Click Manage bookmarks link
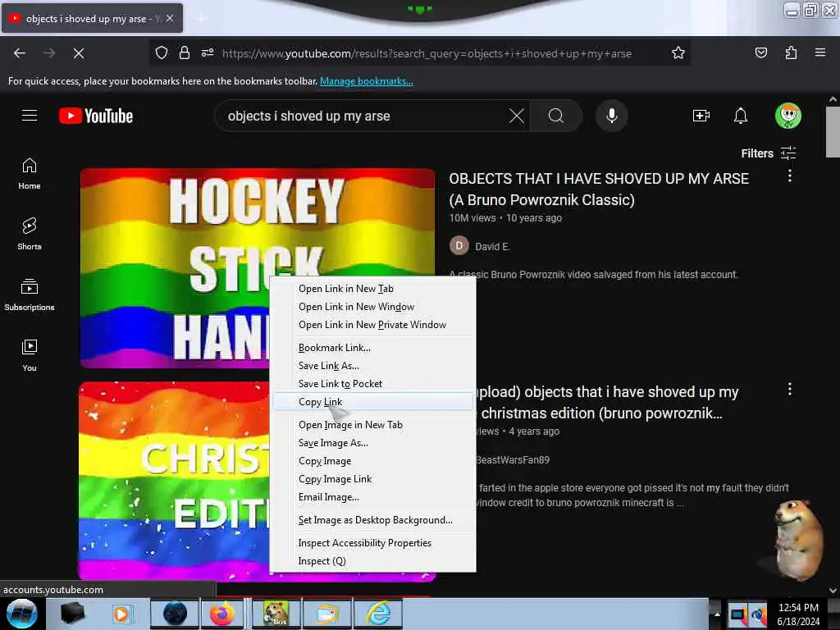Screen dimensions: 840x630 click(367, 81)
